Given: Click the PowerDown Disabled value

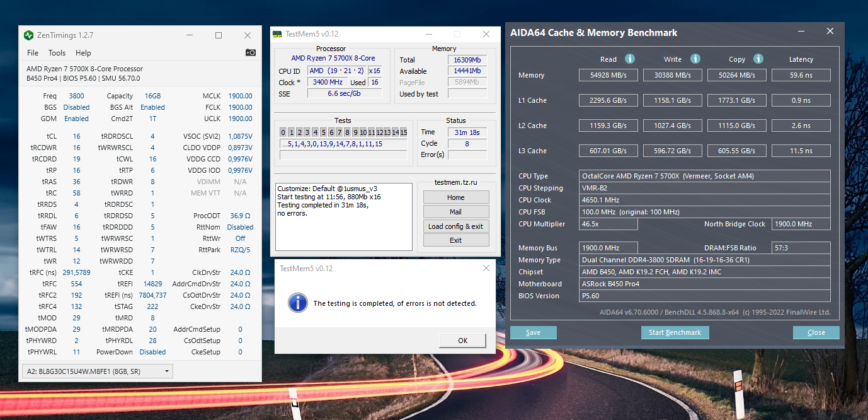Looking at the screenshot, I should (152, 352).
